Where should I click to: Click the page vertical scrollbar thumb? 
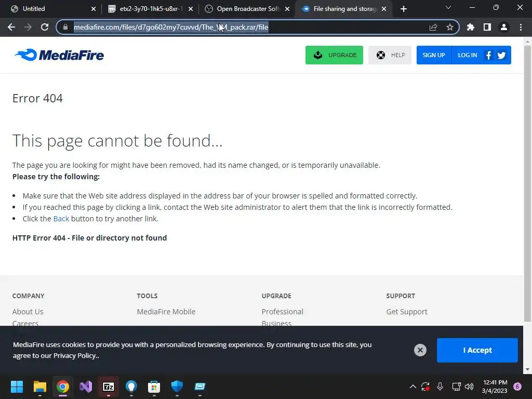click(x=527, y=183)
